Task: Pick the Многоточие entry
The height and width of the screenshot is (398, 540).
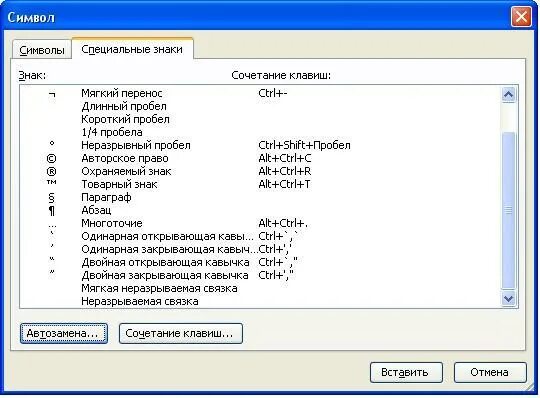Action: pos(260,223)
